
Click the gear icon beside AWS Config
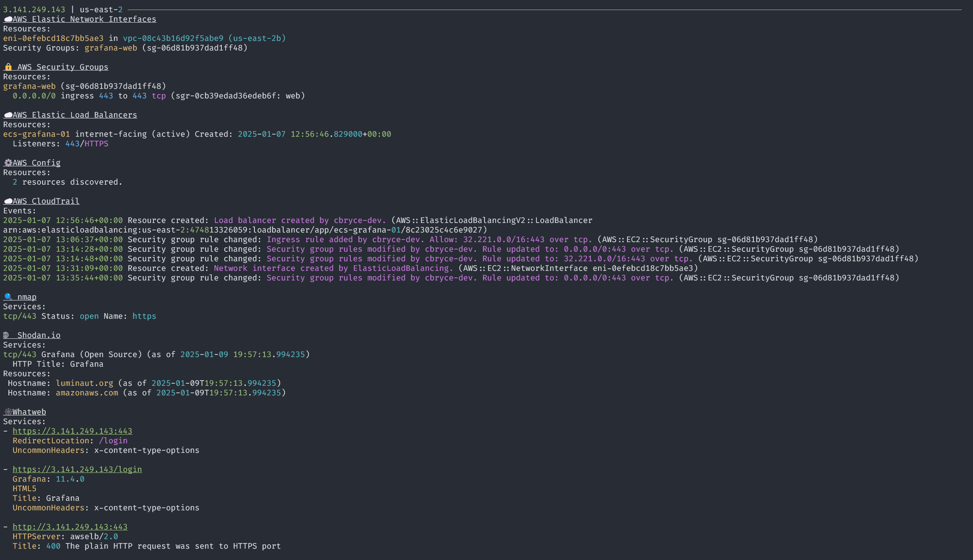pos(8,163)
